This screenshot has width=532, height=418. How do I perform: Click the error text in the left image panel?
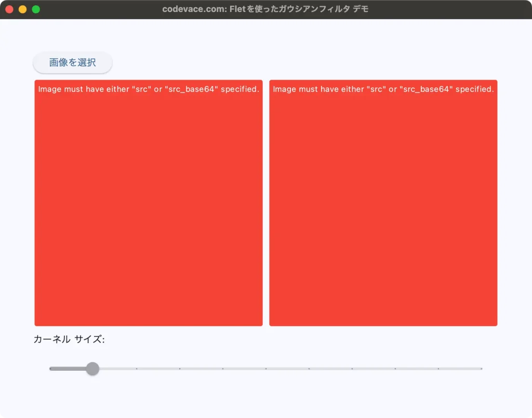point(149,89)
